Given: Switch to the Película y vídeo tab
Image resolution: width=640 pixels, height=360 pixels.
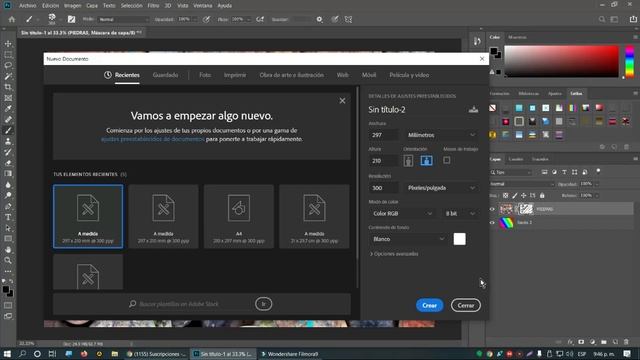Looking at the screenshot, I should (x=409, y=75).
